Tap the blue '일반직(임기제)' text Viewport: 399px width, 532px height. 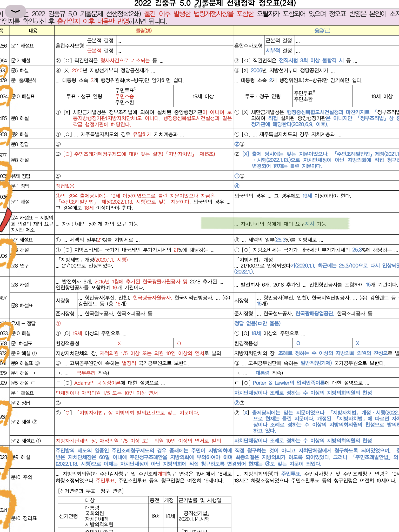point(316,363)
